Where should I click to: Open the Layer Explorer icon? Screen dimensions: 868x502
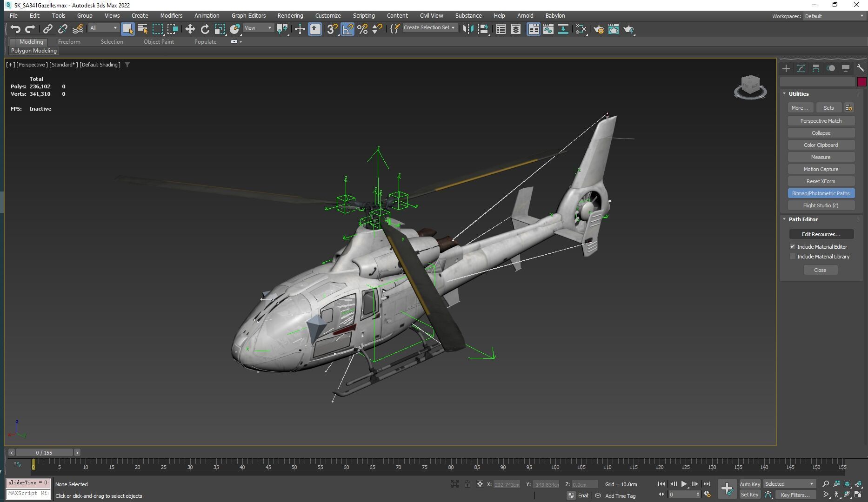[515, 29]
